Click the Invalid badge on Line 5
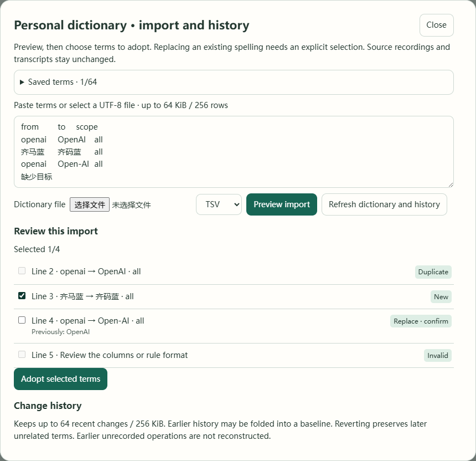 (x=437, y=356)
